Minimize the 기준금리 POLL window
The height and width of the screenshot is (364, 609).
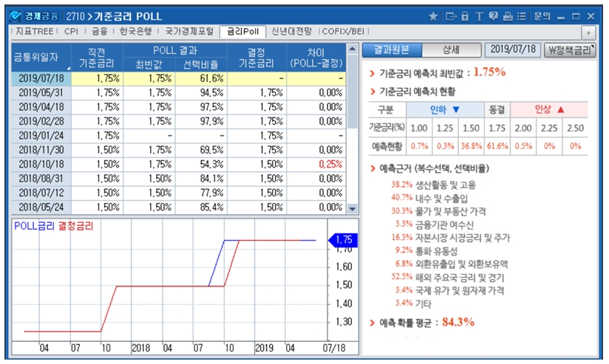point(561,17)
